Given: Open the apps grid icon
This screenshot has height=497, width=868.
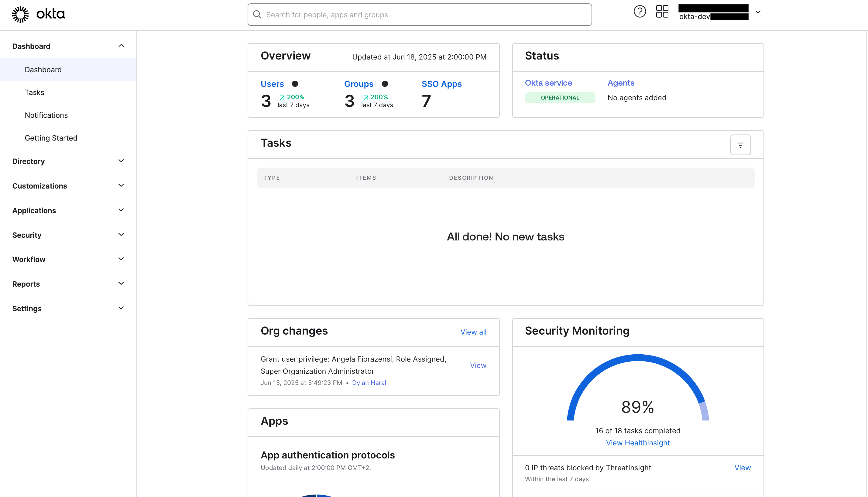Looking at the screenshot, I should [x=662, y=12].
